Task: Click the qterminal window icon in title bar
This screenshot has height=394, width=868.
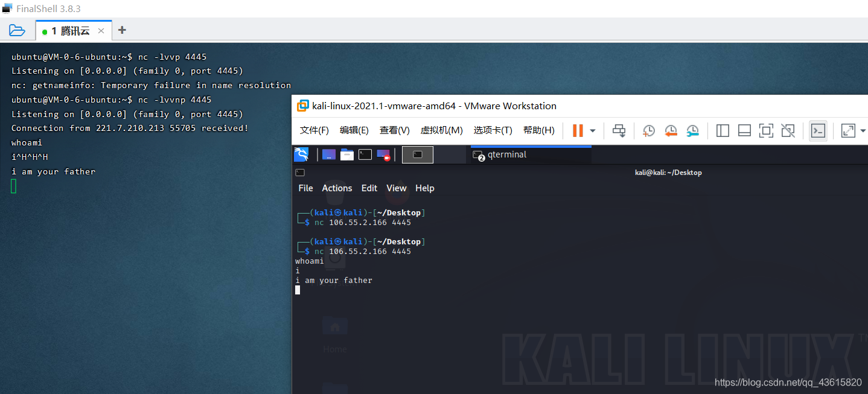Action: pos(300,173)
